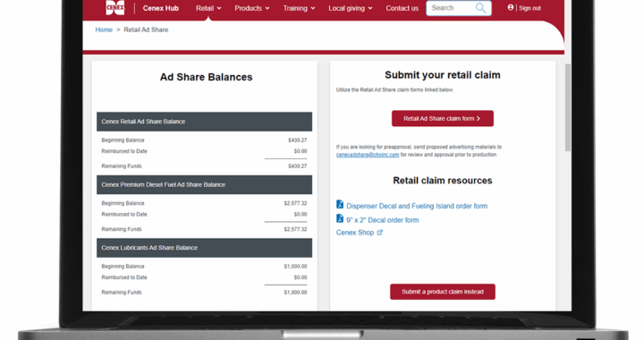Click Submit a product claim instead
Image resolution: width=644 pixels, height=340 pixels.
point(443,292)
